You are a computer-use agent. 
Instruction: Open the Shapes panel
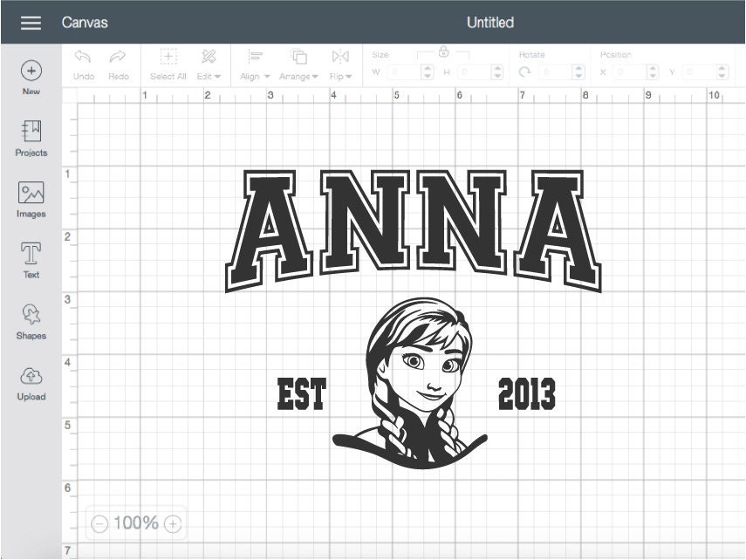coord(31,314)
